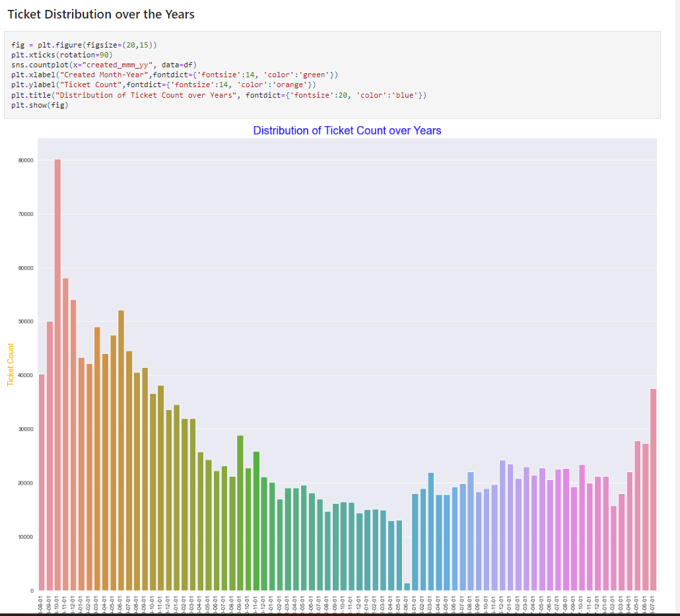
Task: Click the sns.countplot code line
Action: [x=103, y=65]
